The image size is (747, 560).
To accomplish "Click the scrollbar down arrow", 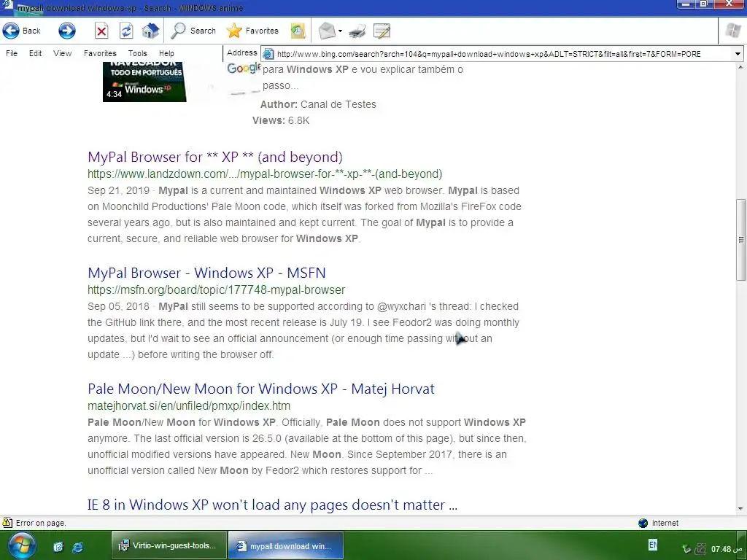I will pos(741,508).
